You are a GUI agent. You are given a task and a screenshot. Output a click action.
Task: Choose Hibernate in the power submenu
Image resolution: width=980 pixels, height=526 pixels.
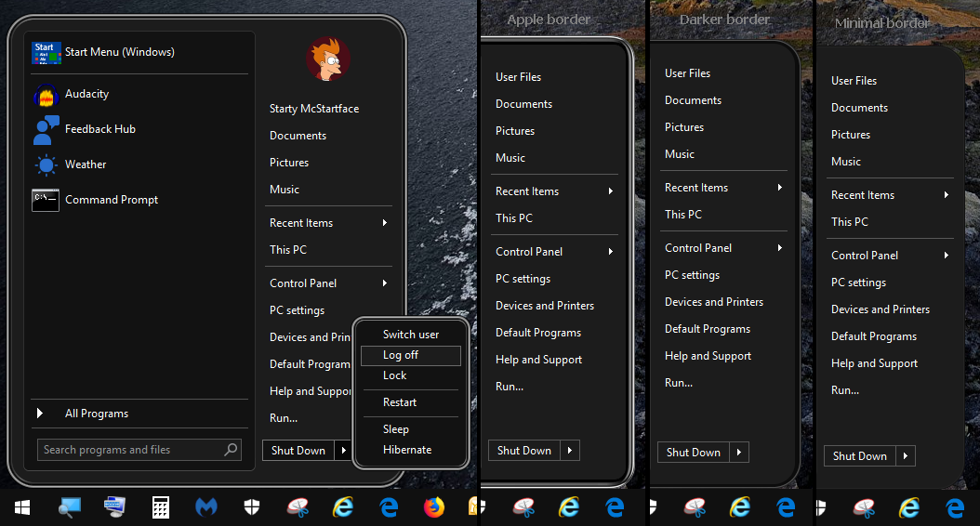click(407, 450)
